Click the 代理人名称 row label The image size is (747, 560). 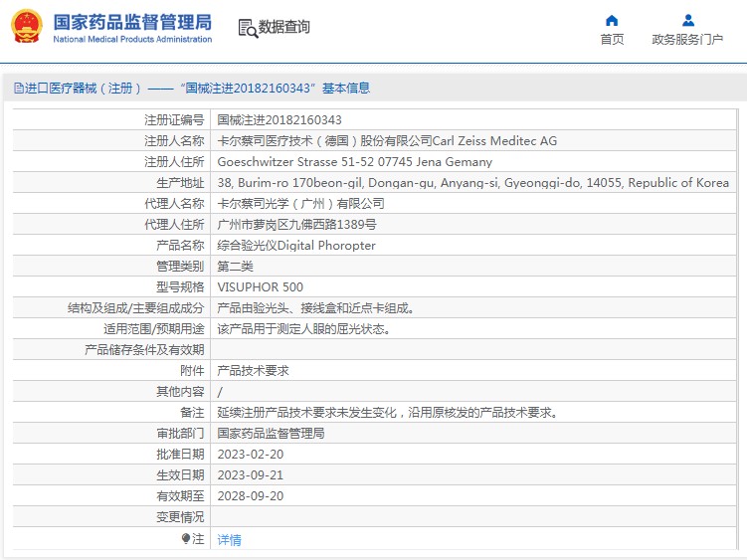(174, 204)
